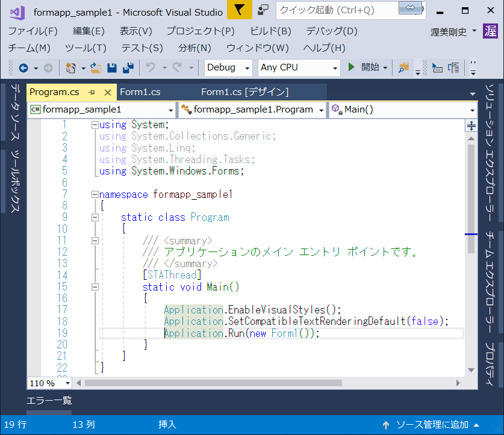Open the プロパティ side panel
This screenshot has width=504, height=435.
490,363
